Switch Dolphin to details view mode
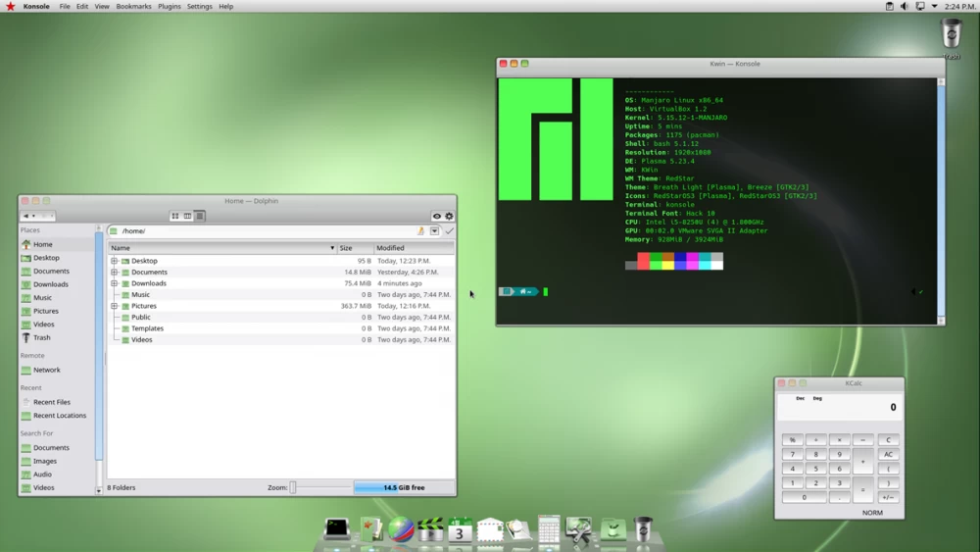Screen dimensions: 980x552 (x=199, y=216)
